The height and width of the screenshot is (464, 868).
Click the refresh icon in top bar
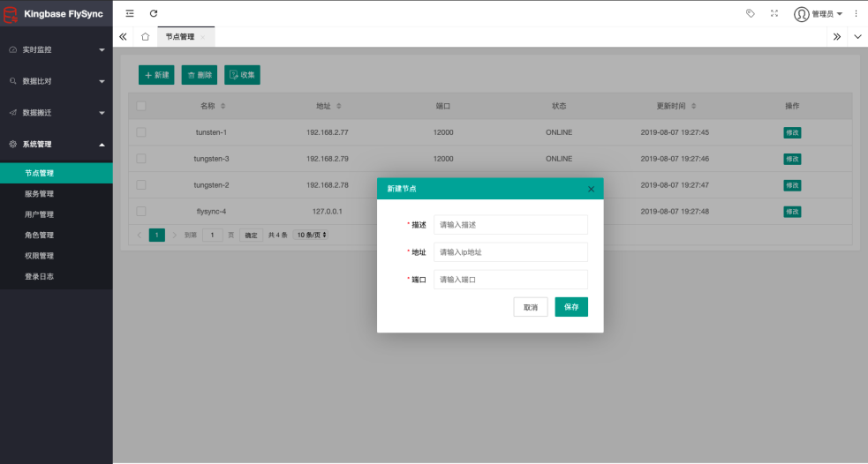[154, 14]
